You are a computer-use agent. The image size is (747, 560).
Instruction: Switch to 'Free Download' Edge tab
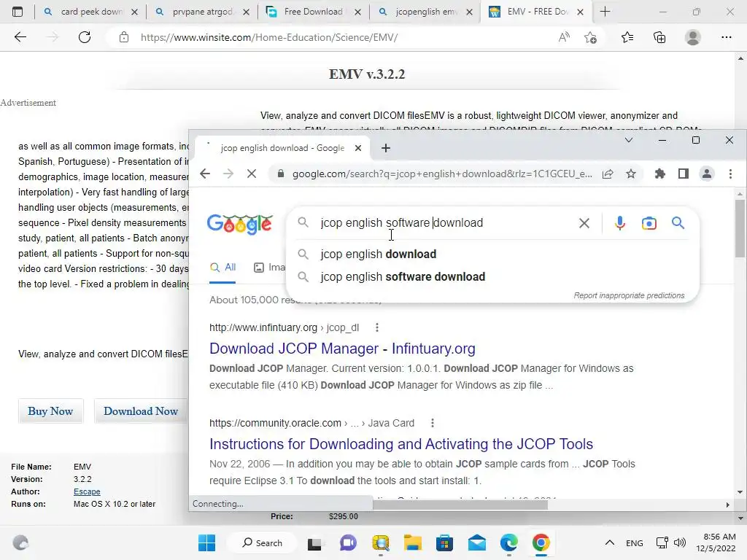(314, 12)
